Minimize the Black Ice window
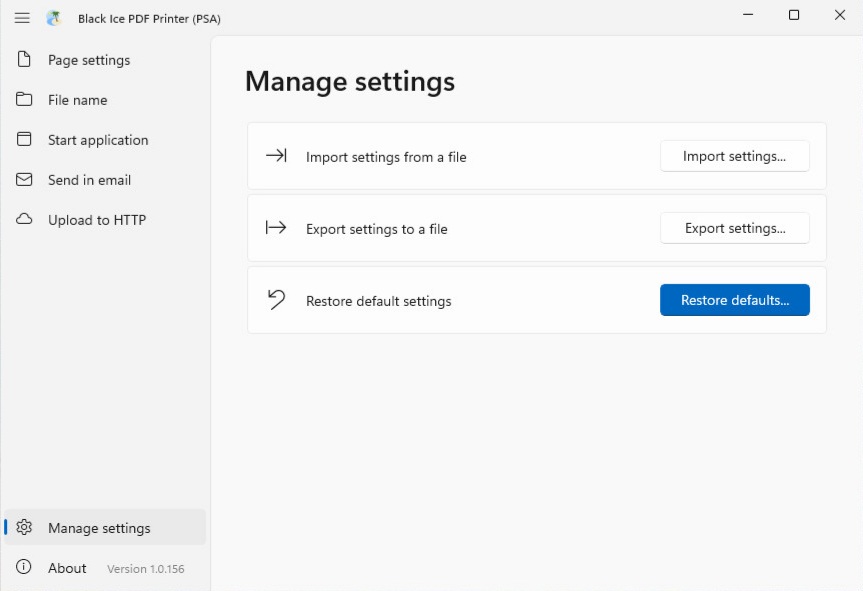The width and height of the screenshot is (863, 591). [x=748, y=15]
